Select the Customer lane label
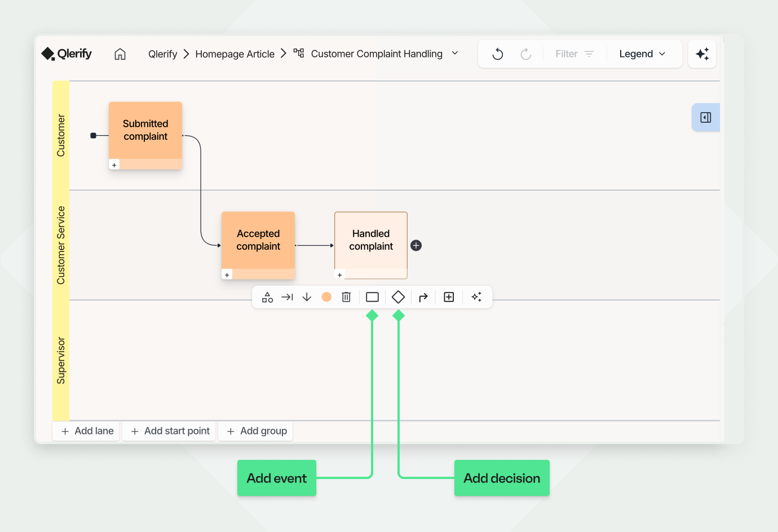 click(x=61, y=135)
